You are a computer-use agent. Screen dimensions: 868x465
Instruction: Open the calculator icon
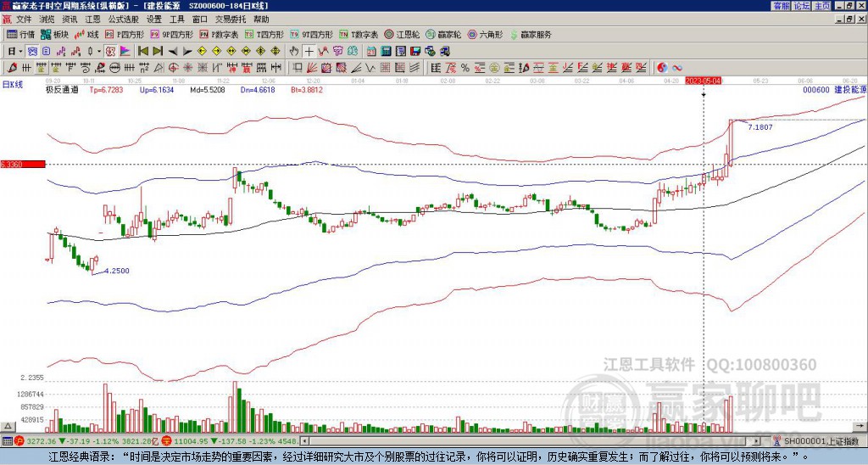click(x=386, y=52)
